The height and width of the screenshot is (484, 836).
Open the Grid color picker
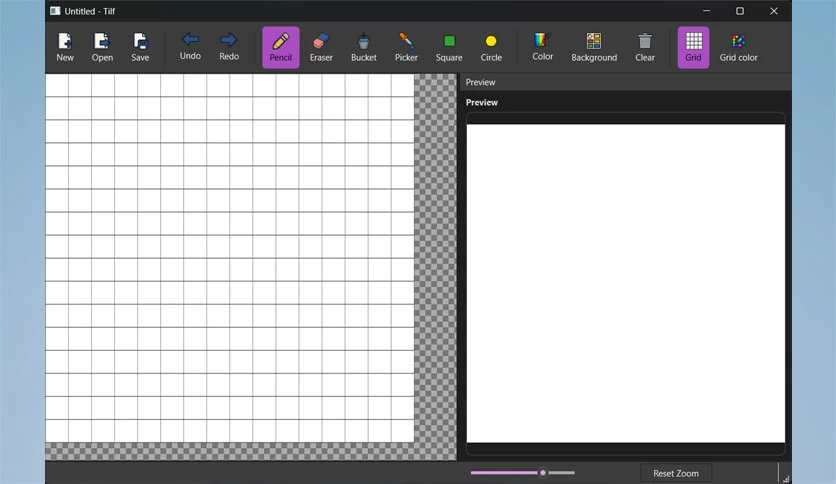tap(738, 47)
